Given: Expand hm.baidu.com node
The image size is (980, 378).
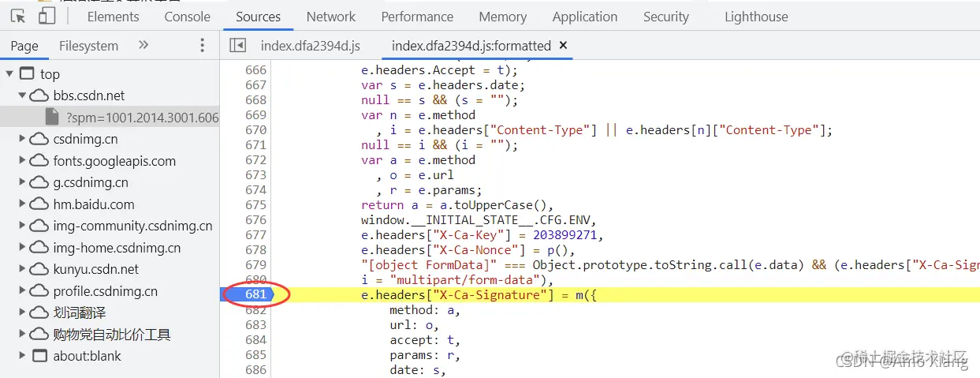Looking at the screenshot, I should (23, 204).
